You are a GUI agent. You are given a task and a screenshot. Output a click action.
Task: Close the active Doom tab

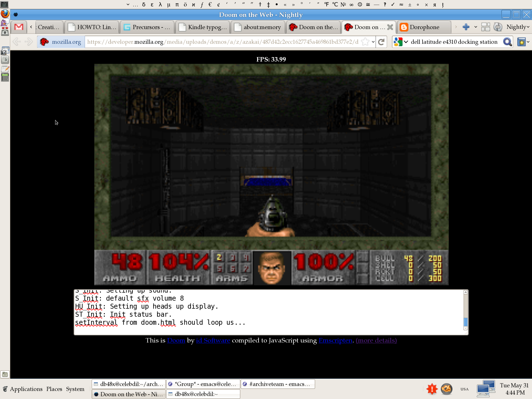coord(390,27)
